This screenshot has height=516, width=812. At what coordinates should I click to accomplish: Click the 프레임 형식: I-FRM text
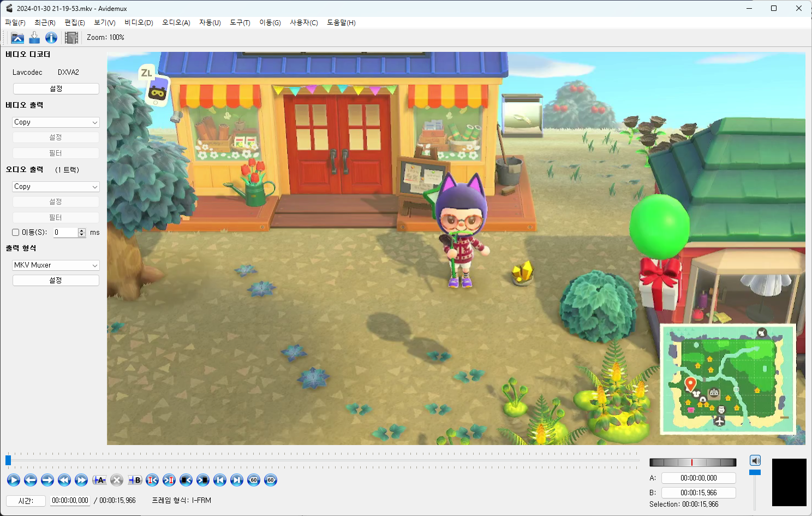click(x=181, y=501)
